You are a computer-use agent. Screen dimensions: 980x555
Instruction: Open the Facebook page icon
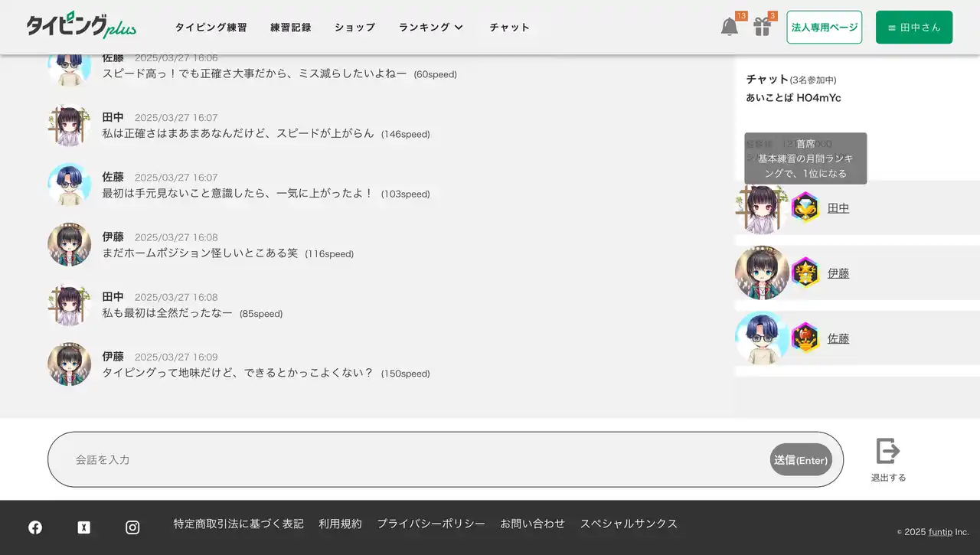(x=35, y=527)
